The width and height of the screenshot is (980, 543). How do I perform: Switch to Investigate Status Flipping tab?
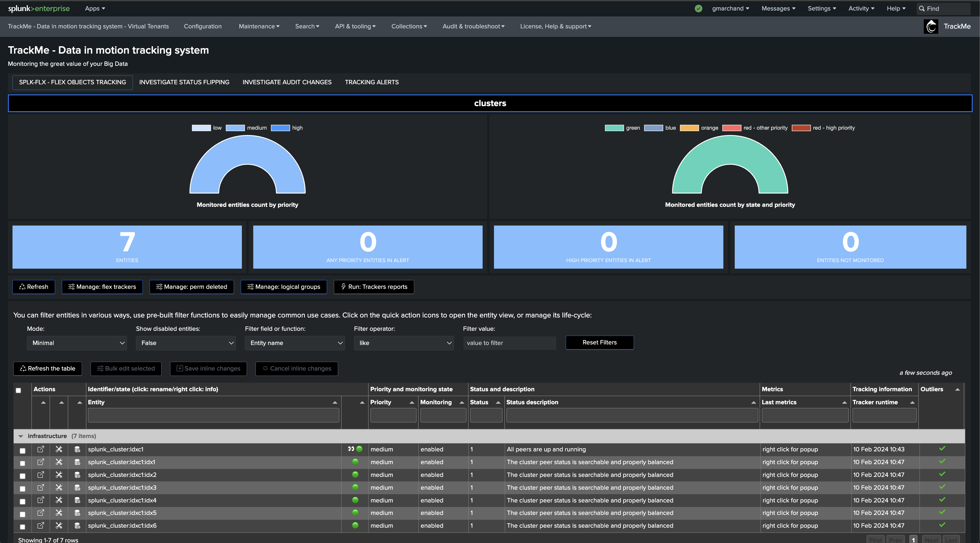(184, 82)
